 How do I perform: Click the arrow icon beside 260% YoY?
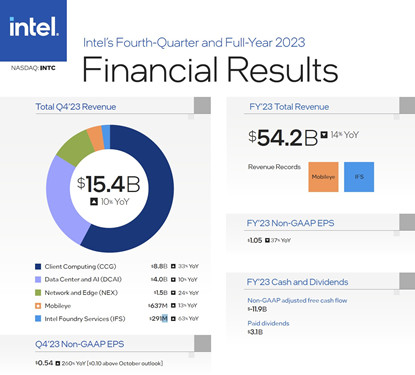point(58,363)
